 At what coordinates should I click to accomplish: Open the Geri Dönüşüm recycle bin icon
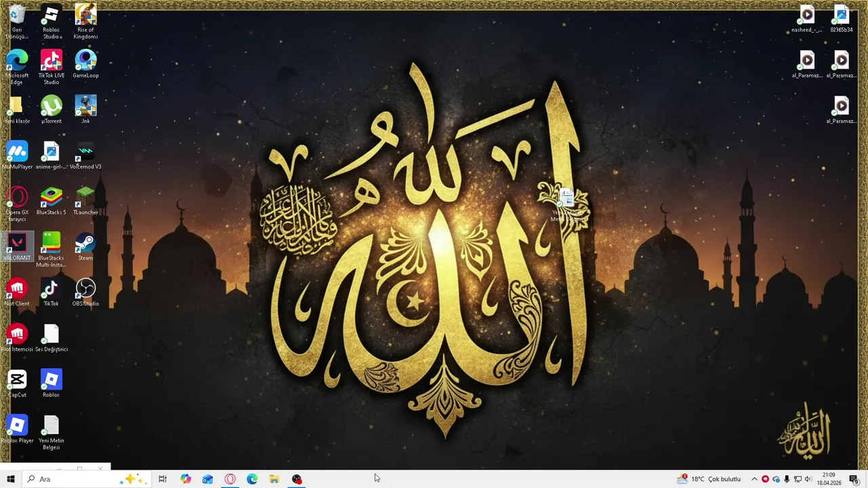coord(17,21)
